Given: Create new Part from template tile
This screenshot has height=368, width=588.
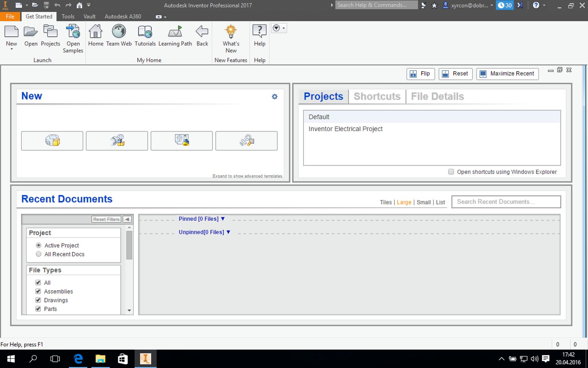Looking at the screenshot, I should (52, 141).
